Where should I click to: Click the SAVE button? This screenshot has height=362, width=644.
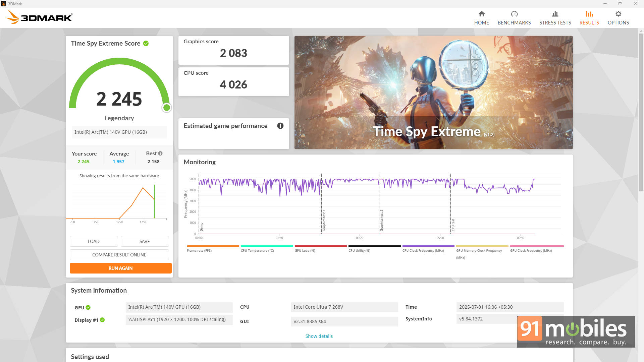[145, 241]
